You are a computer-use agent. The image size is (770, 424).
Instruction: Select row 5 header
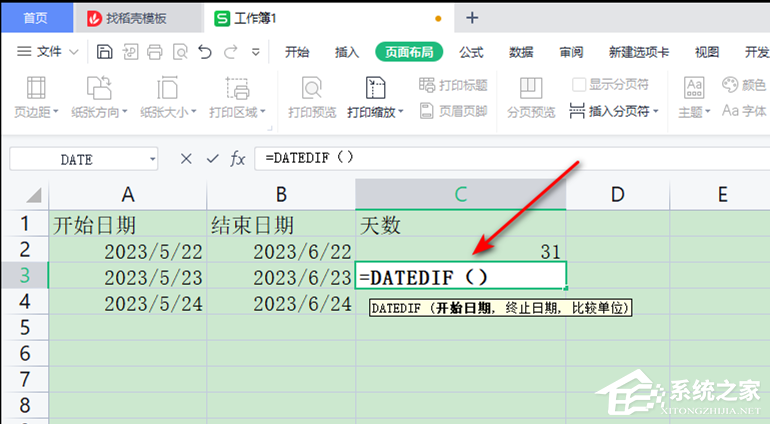click(x=25, y=327)
